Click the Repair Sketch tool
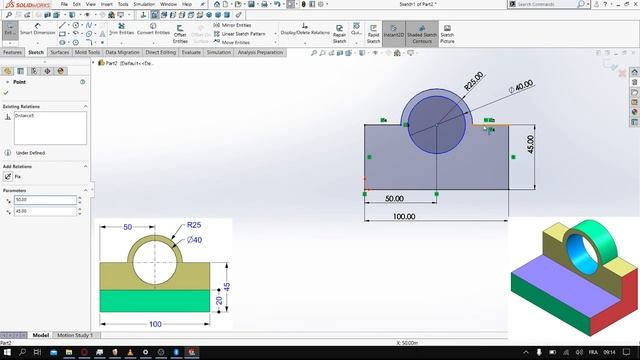640x360 pixels. 339,34
